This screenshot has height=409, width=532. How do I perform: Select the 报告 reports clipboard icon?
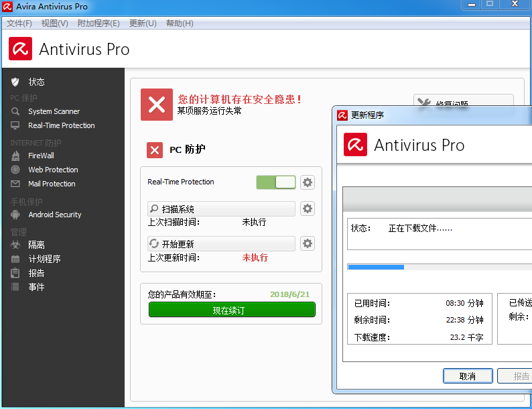[x=15, y=273]
